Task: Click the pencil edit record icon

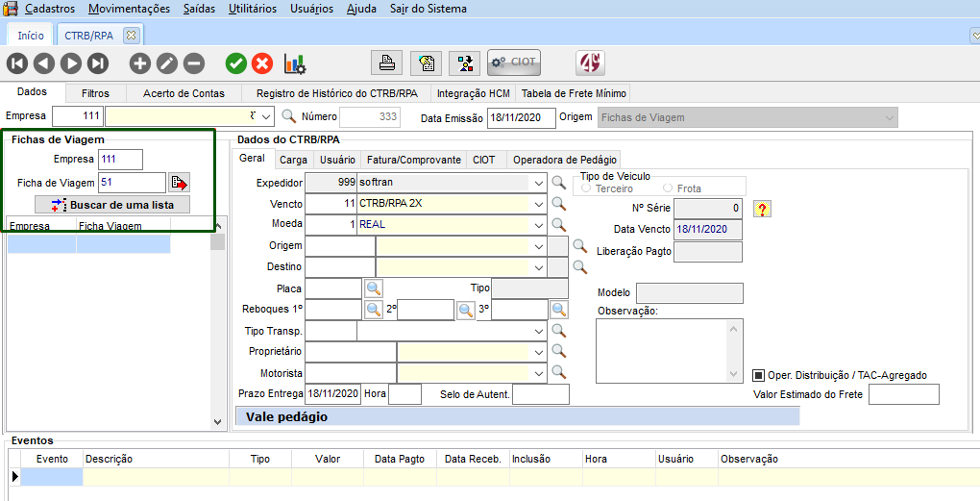Action: [x=167, y=63]
